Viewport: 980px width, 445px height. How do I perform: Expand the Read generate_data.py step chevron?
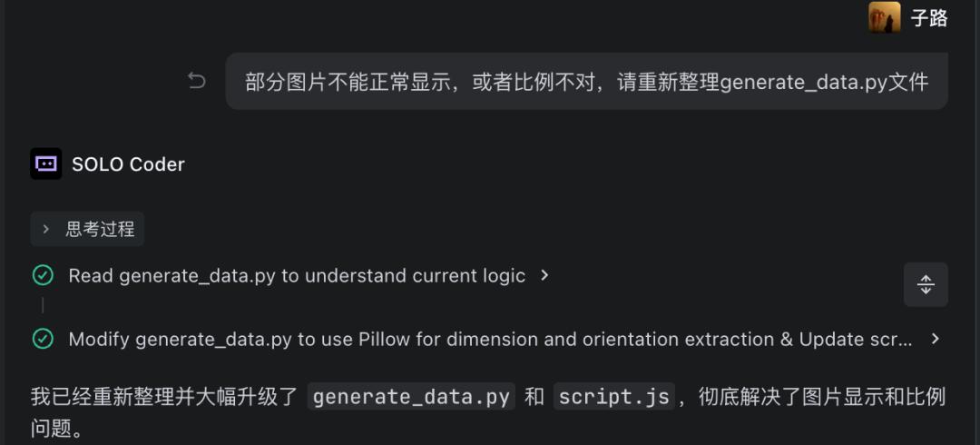pyautogui.click(x=544, y=275)
